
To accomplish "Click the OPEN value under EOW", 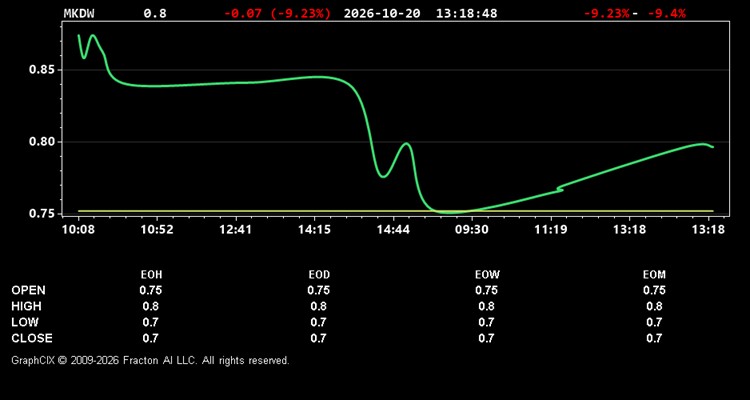I will pyautogui.click(x=486, y=290).
